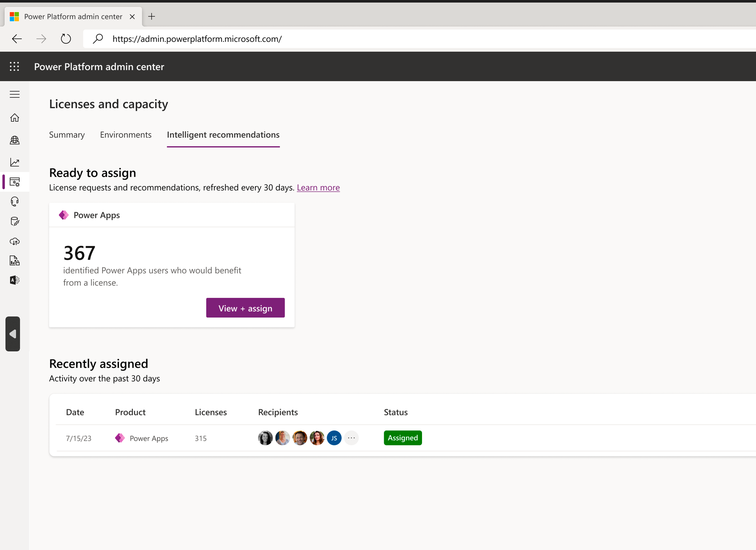Toggle the hamburger navigation menu

[x=15, y=95]
